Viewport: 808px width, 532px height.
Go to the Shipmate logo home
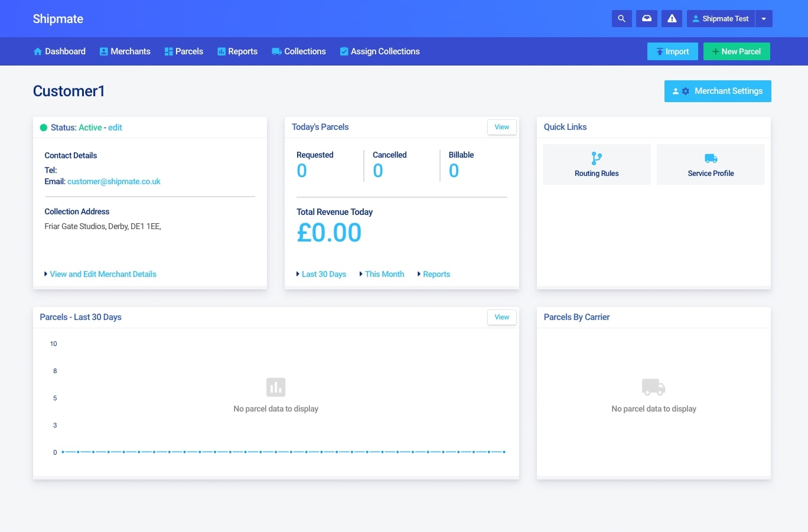tap(58, 19)
